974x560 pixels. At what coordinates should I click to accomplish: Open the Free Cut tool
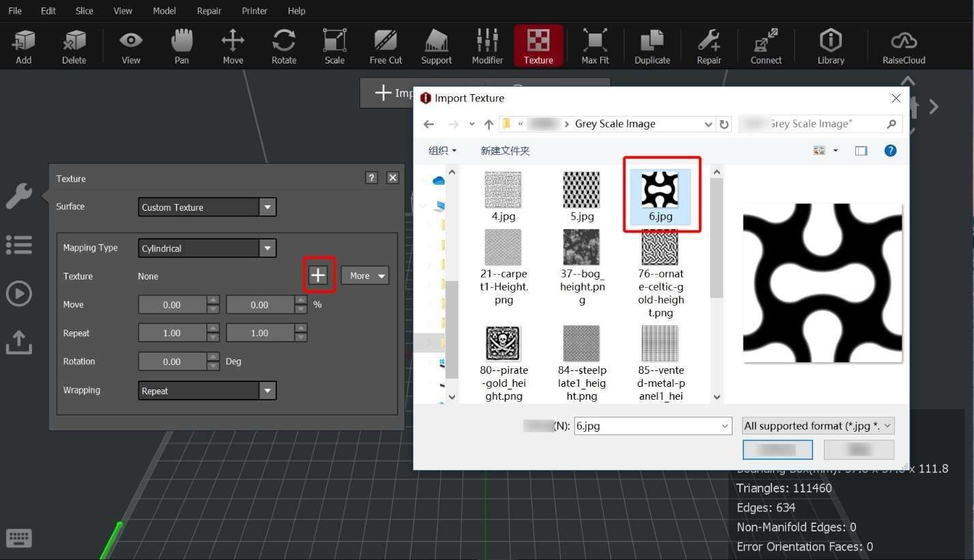(x=385, y=45)
